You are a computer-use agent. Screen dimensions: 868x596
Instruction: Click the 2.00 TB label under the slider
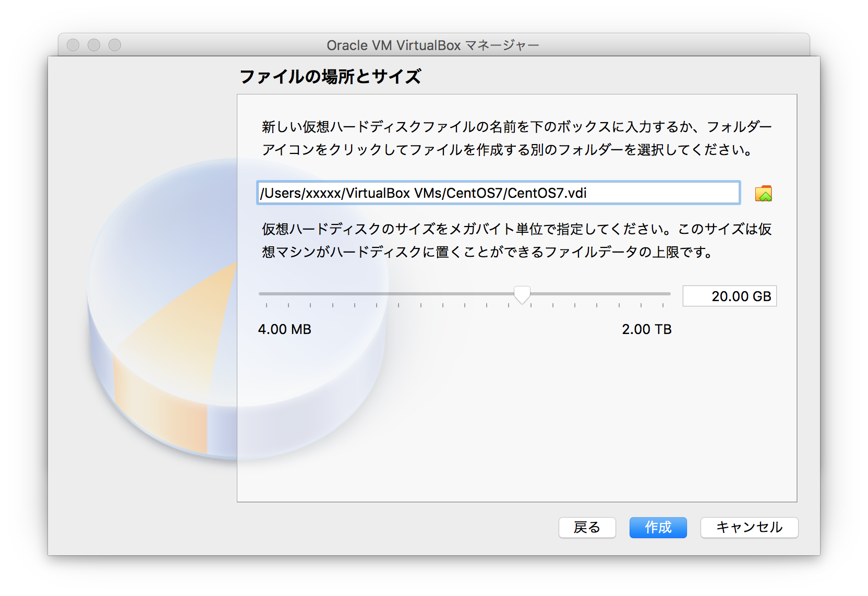pos(647,329)
